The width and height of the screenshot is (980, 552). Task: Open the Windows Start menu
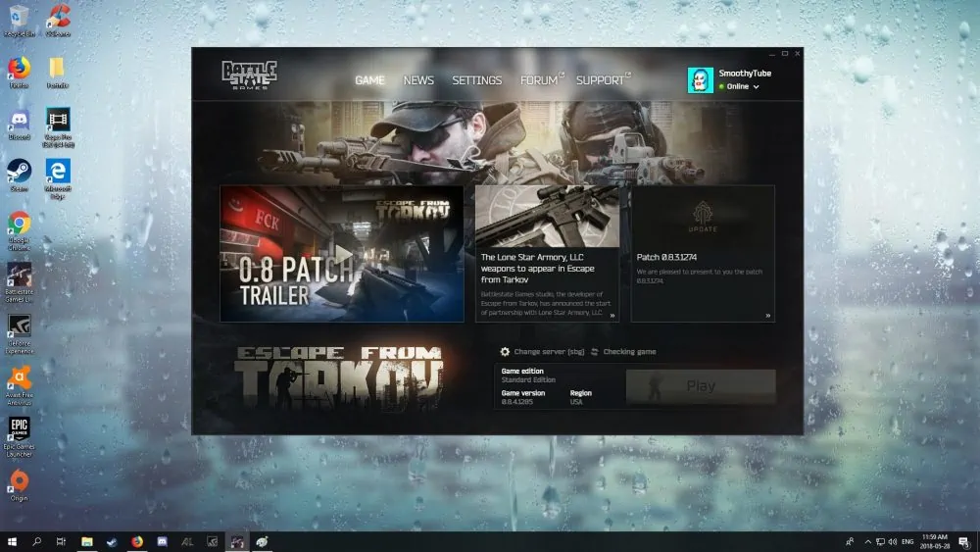pyautogui.click(x=11, y=541)
